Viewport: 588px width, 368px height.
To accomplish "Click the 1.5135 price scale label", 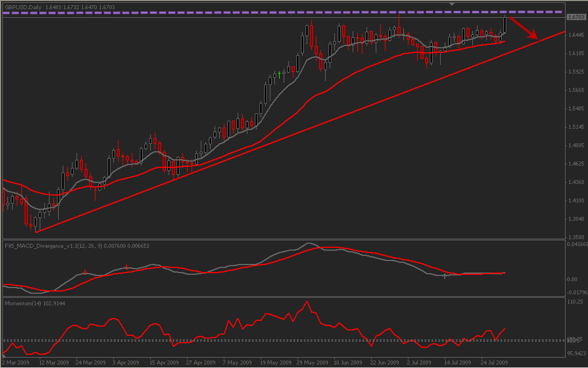I will [x=575, y=127].
